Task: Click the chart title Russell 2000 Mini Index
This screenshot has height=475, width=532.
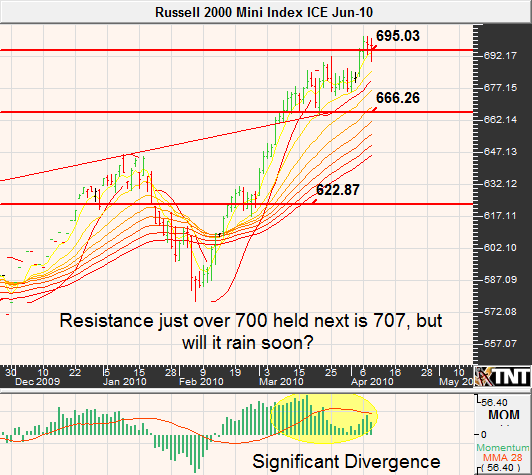Action: click(x=264, y=13)
